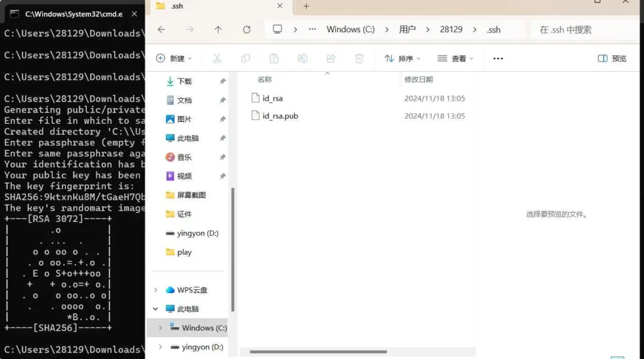This screenshot has width=644, height=359.
Task: Open the 排序 sort dropdown
Action: click(x=402, y=58)
